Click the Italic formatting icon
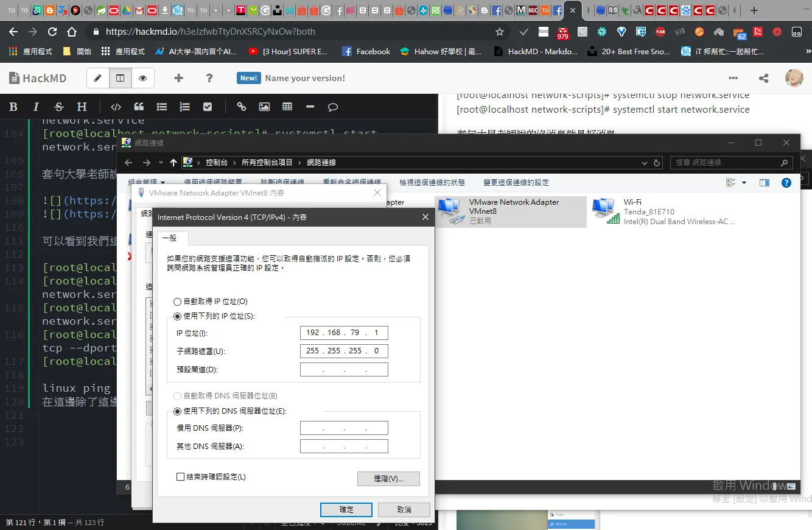Image resolution: width=812 pixels, height=530 pixels. click(36, 107)
